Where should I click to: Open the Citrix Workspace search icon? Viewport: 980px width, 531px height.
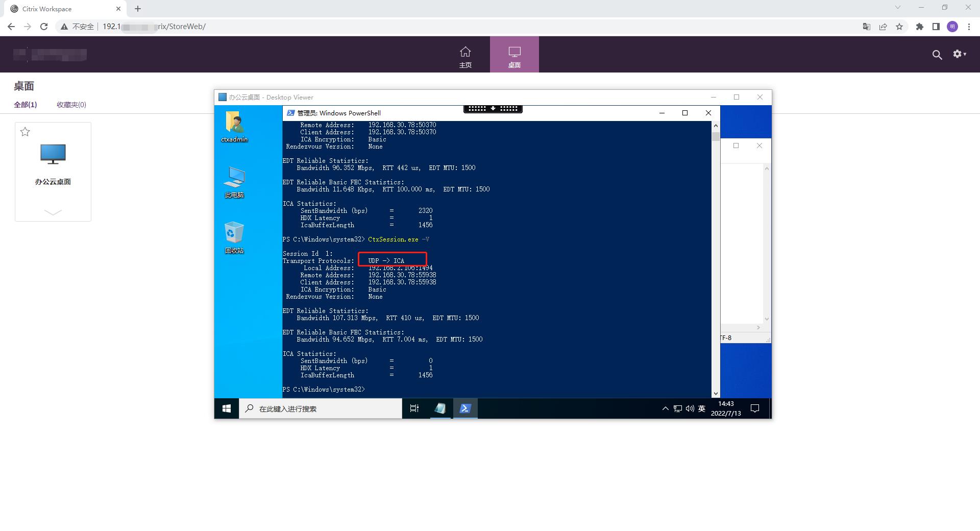click(x=937, y=55)
